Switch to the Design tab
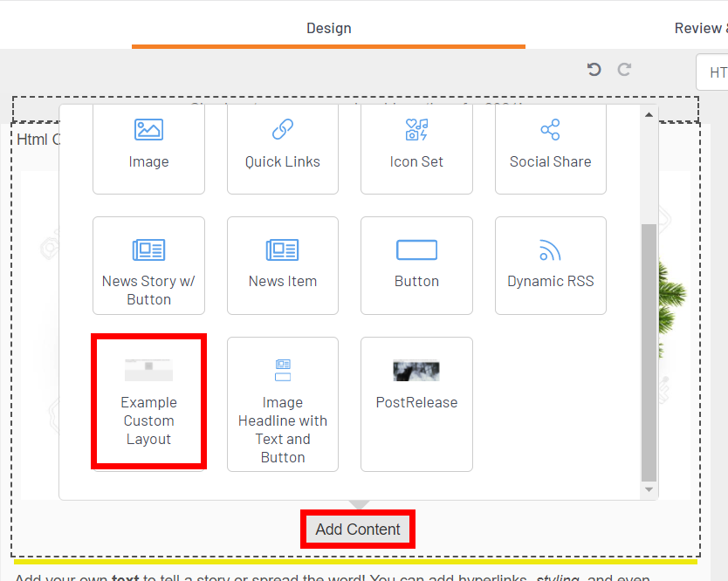The image size is (728, 581). 328,29
